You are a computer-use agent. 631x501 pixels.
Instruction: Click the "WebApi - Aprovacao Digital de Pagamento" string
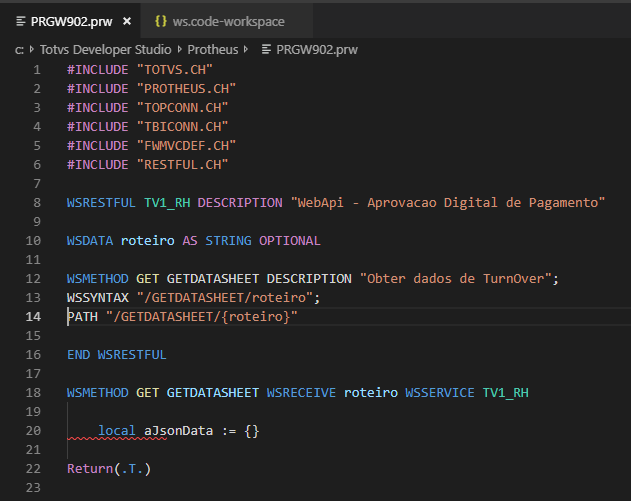click(x=448, y=202)
